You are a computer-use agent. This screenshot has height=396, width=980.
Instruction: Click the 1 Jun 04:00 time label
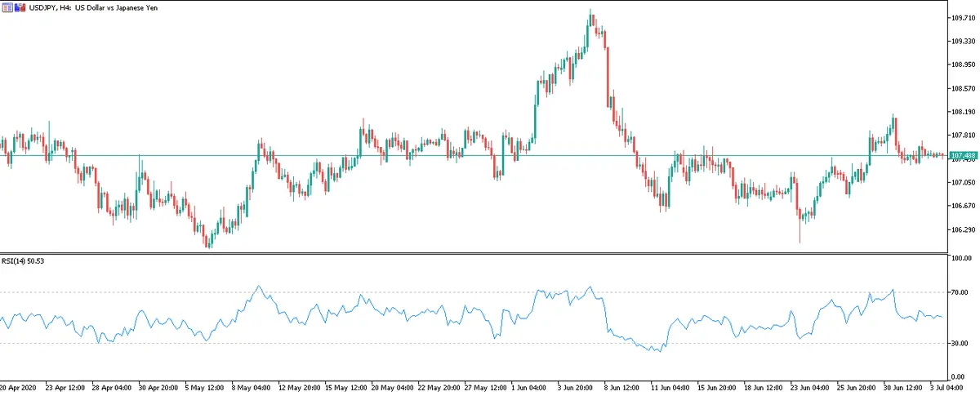[x=531, y=389]
